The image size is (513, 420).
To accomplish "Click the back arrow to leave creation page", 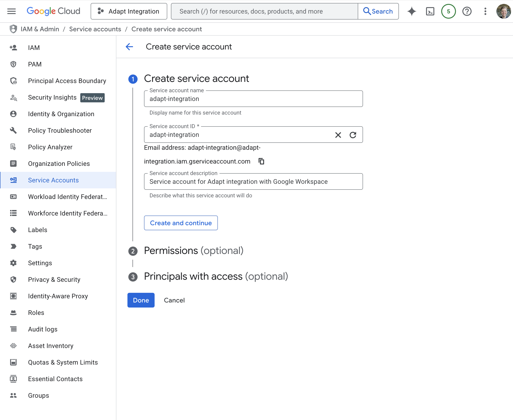I will coord(130,47).
